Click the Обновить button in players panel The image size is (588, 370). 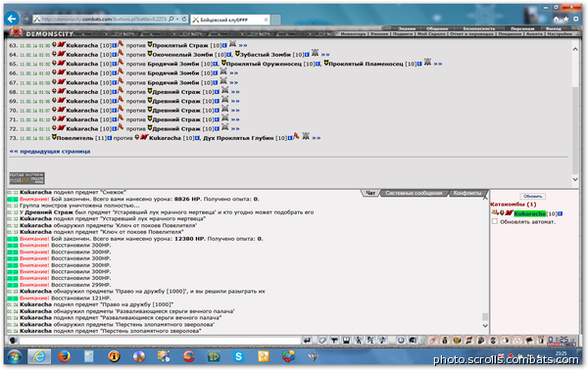coord(532,196)
